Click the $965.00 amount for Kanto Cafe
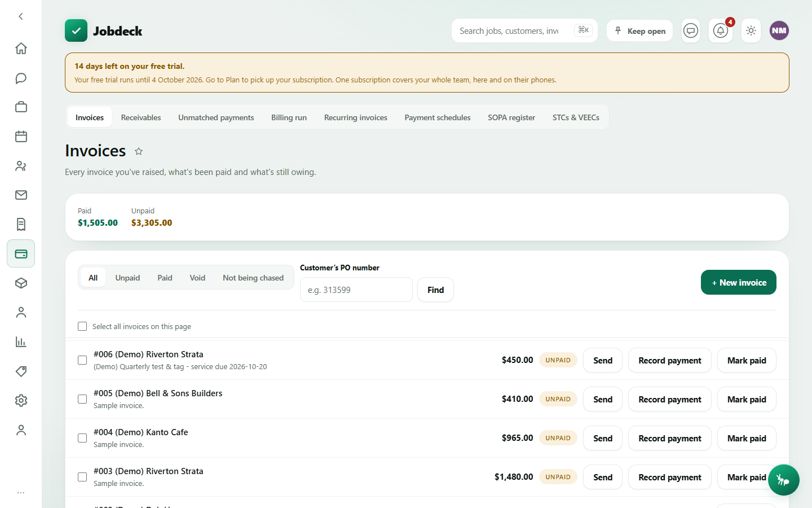The width and height of the screenshot is (812, 508). point(517,438)
